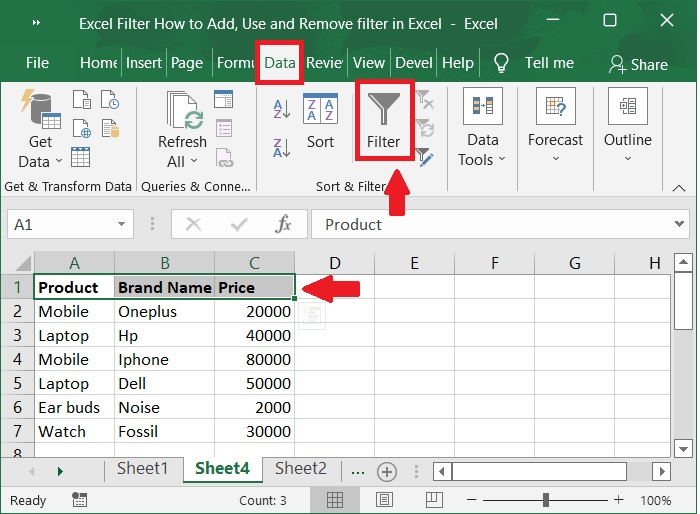Expand the formula bar chevron
The width and height of the screenshot is (700, 514).
click(x=677, y=225)
